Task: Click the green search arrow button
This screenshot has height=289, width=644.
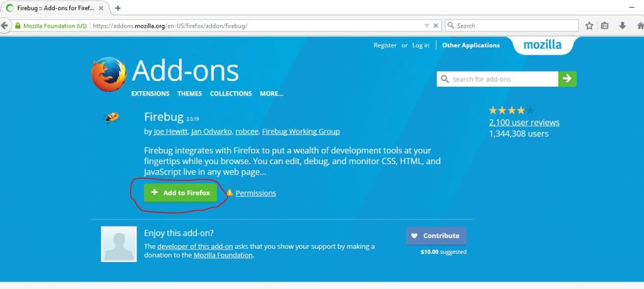Action: point(567,79)
